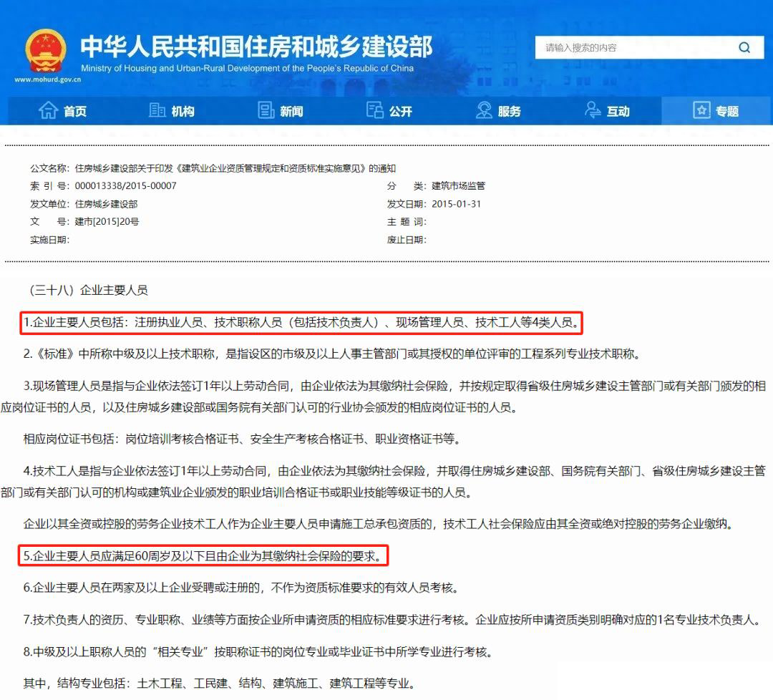
Task: Select the 服务 menu item
Action: coord(510,112)
